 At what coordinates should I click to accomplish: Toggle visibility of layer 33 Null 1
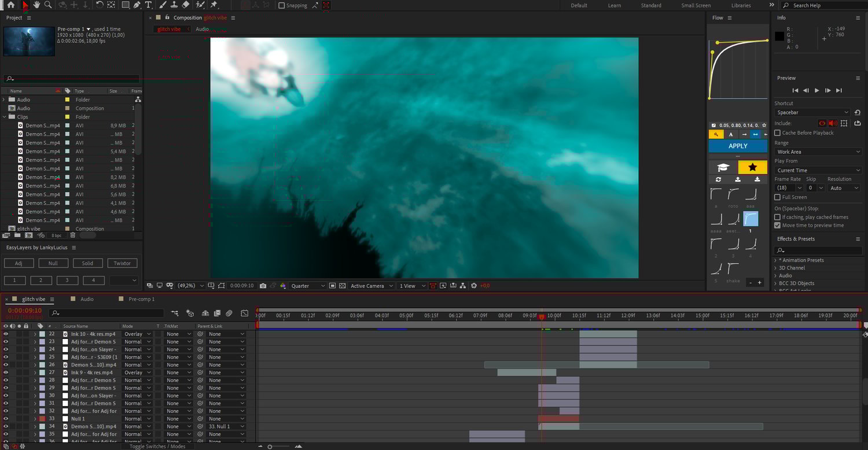pos(6,419)
